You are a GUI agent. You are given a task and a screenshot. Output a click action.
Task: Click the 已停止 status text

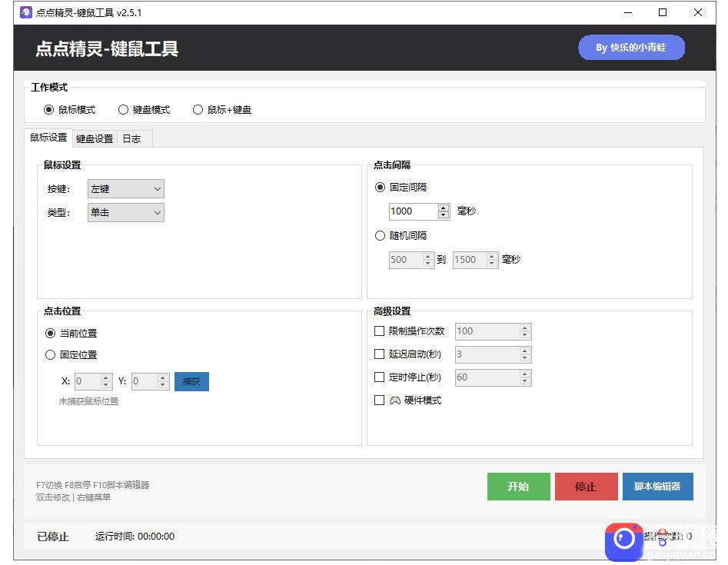pos(53,537)
